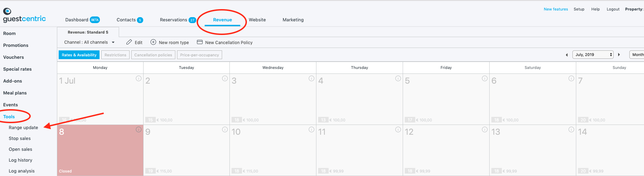Open Room in the sidebar

point(9,34)
